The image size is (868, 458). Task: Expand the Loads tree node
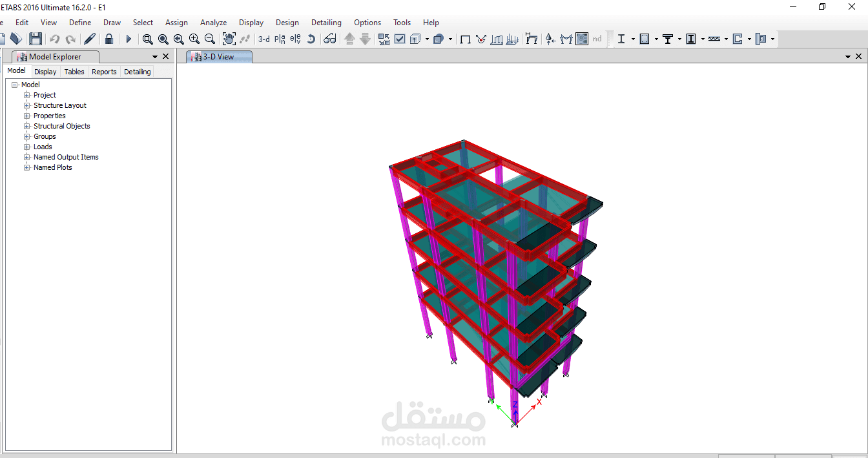click(27, 147)
